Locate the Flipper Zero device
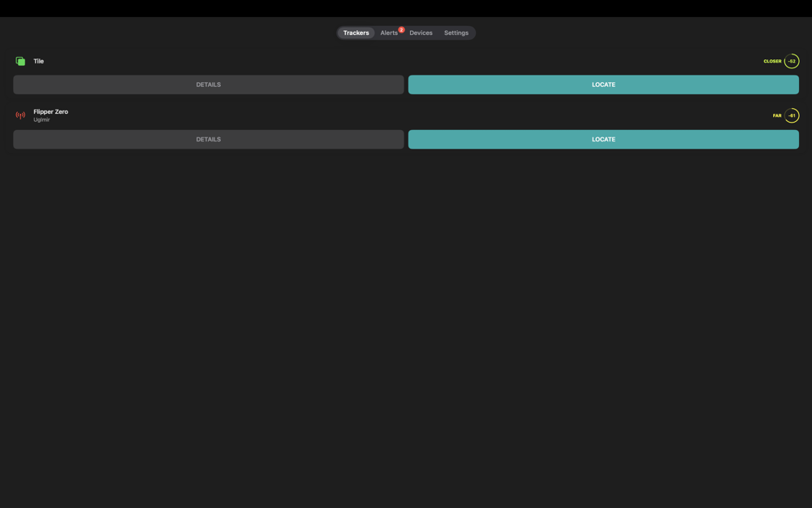Screen dimensions: 812x508 603,140
